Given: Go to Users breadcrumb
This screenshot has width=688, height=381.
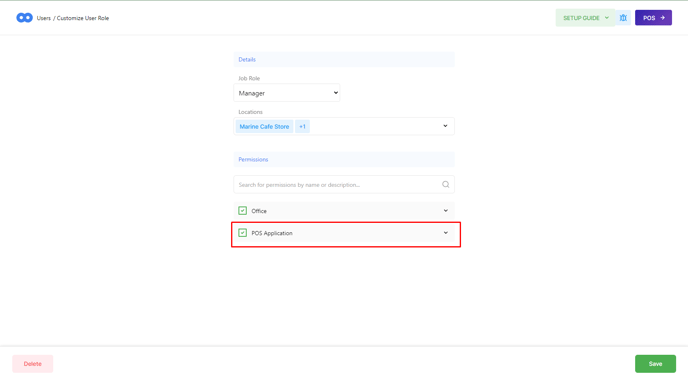Looking at the screenshot, I should click(43, 18).
